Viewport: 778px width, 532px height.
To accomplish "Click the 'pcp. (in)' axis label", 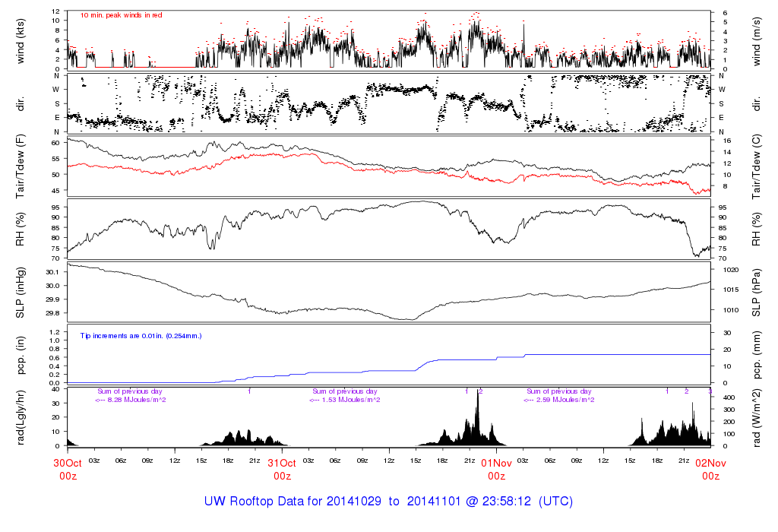I will [x=21, y=356].
